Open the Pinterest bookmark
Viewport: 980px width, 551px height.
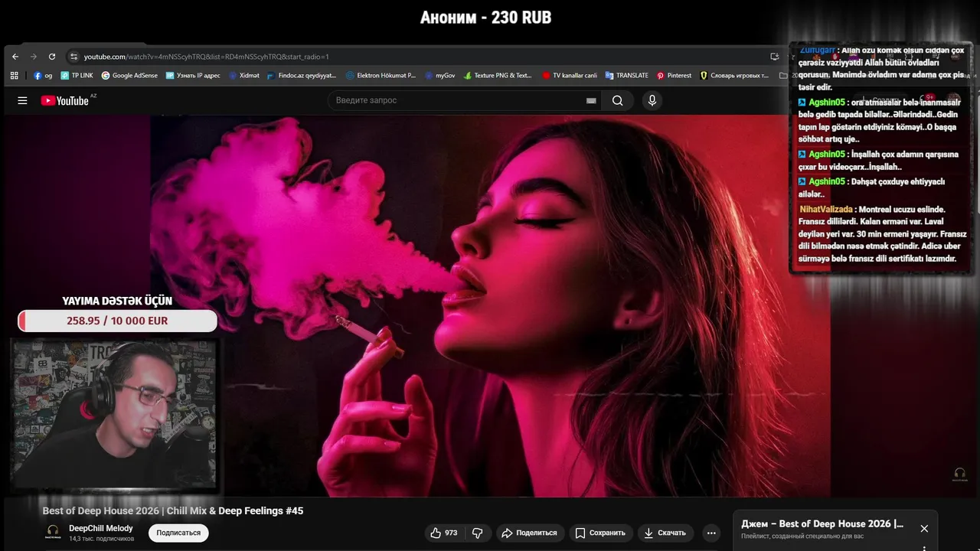coord(674,76)
